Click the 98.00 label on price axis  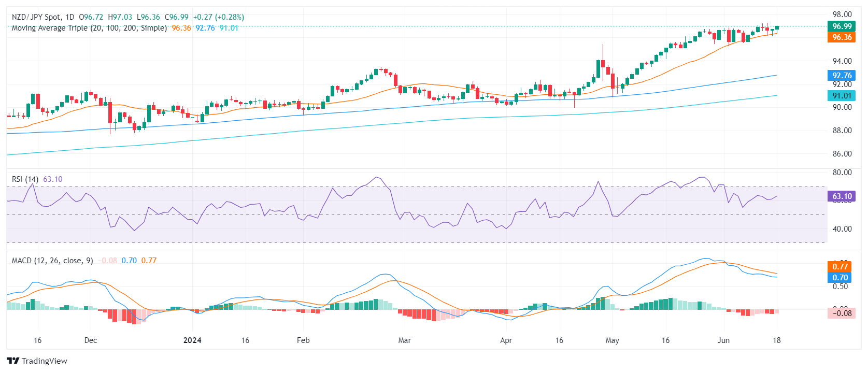(842, 15)
